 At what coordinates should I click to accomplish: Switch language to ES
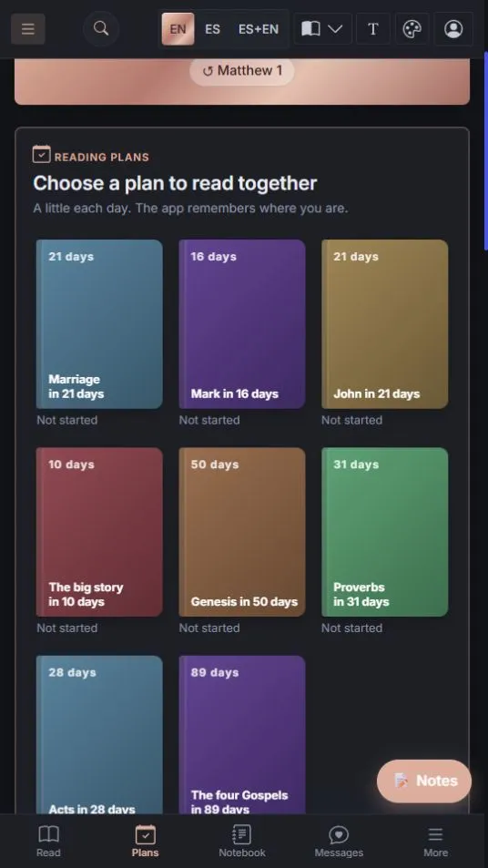tap(212, 29)
